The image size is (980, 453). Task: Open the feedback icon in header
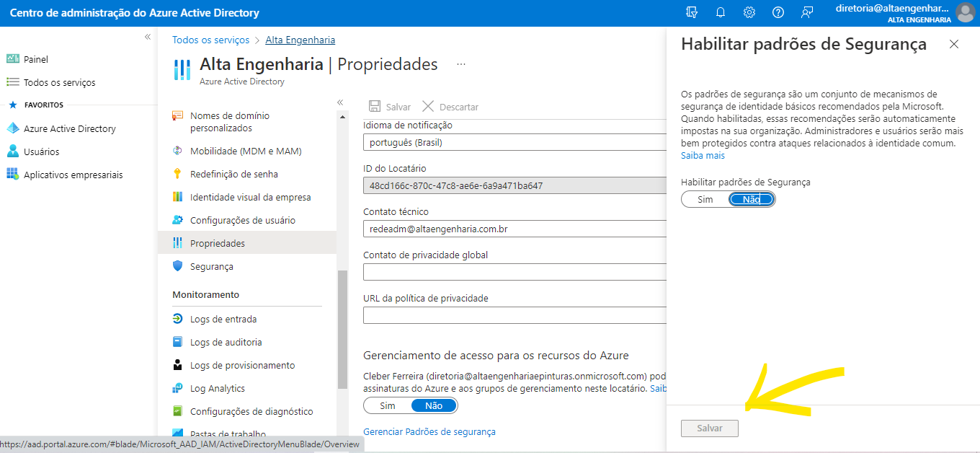(x=807, y=12)
